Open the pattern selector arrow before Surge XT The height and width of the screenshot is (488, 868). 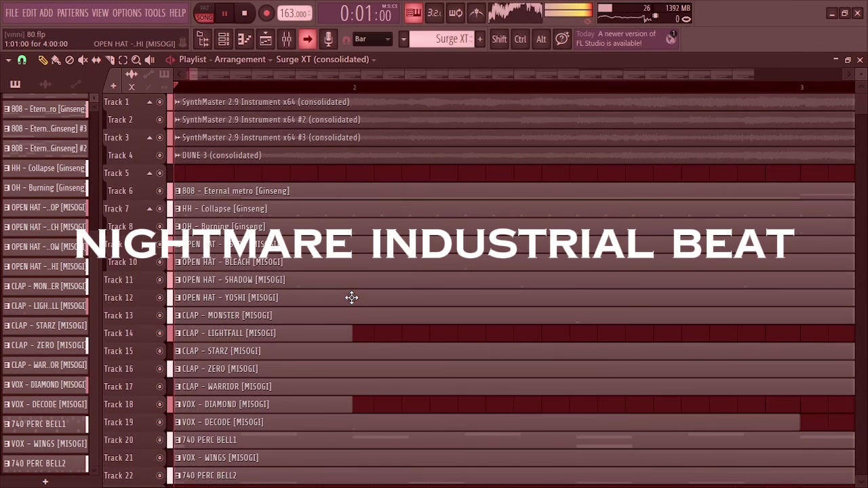[x=403, y=39]
